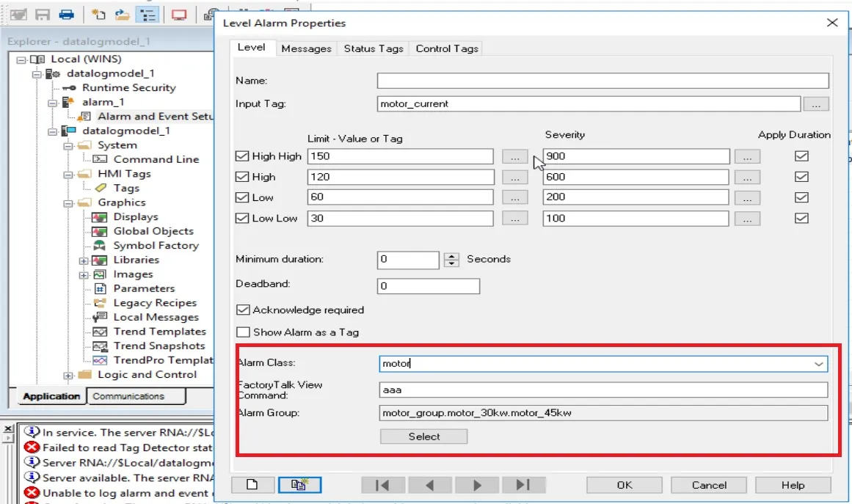Open the Alarm Class dropdown arrow
The height and width of the screenshot is (504, 852).
point(818,364)
